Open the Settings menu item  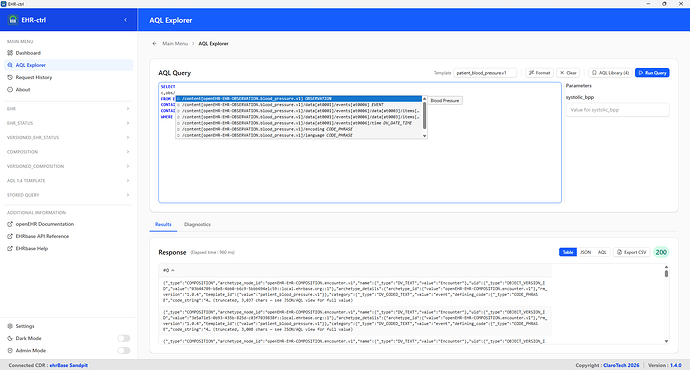tap(68, 326)
